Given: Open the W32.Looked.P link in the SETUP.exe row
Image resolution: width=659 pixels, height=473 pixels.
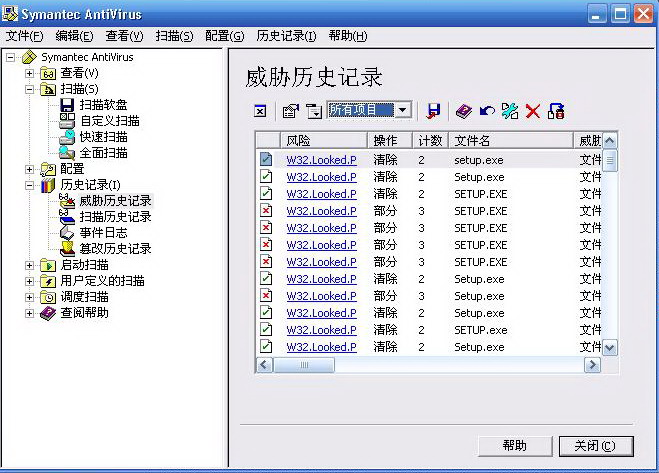Looking at the screenshot, I should (x=322, y=330).
